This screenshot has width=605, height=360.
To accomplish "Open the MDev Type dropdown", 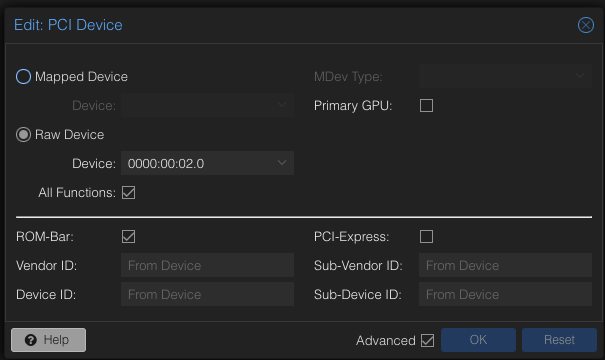I will click(580, 76).
